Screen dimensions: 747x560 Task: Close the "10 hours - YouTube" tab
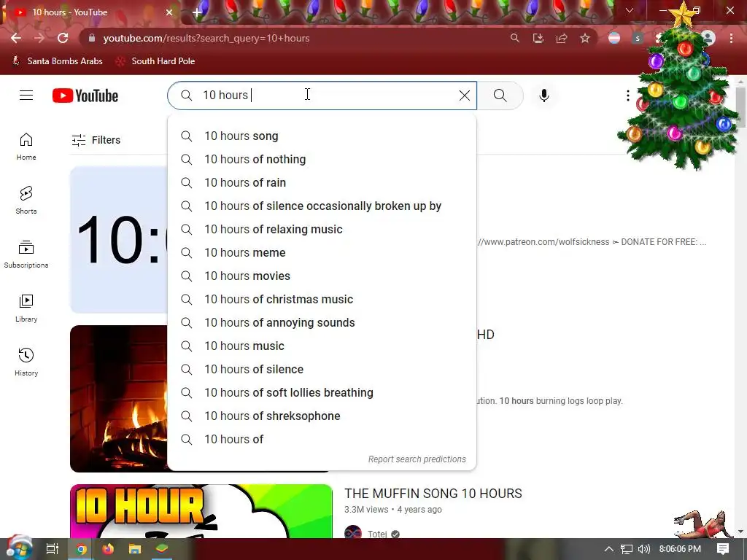tap(169, 12)
